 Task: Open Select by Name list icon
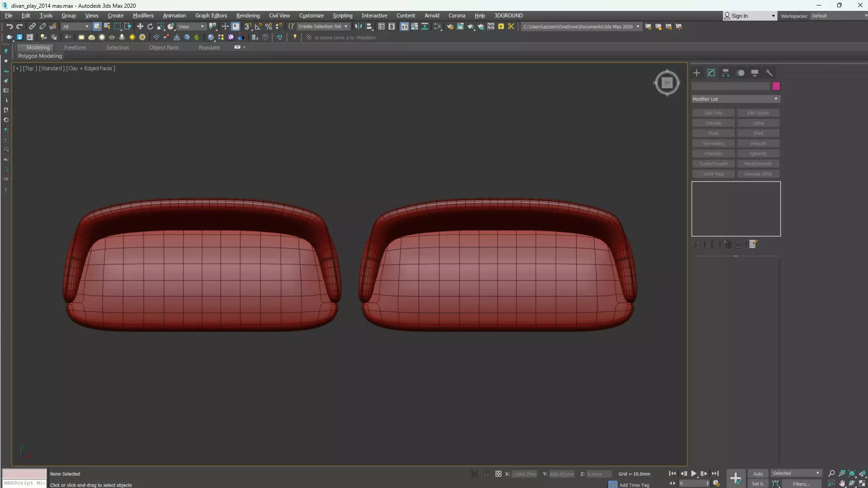pos(107,26)
